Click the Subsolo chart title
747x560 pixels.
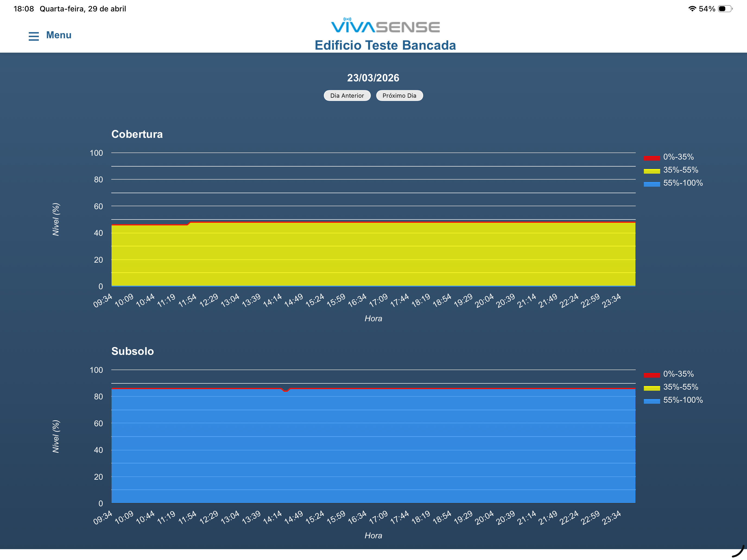point(133,351)
